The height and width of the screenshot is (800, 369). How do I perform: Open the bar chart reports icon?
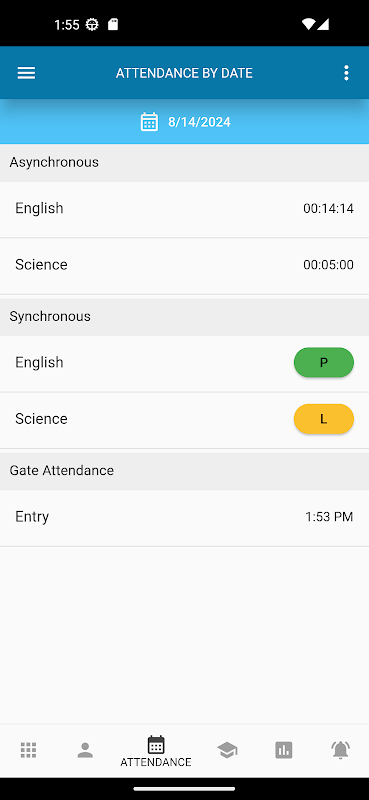tap(284, 750)
